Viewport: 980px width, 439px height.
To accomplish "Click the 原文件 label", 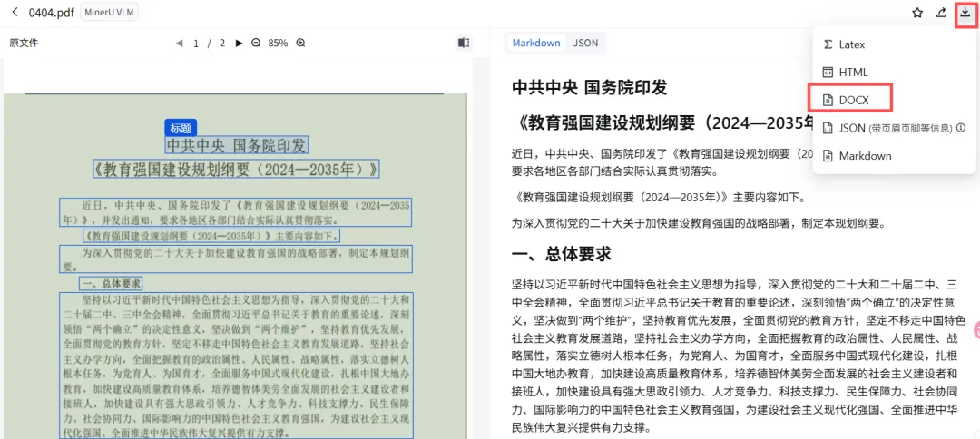I will pyautogui.click(x=24, y=44).
